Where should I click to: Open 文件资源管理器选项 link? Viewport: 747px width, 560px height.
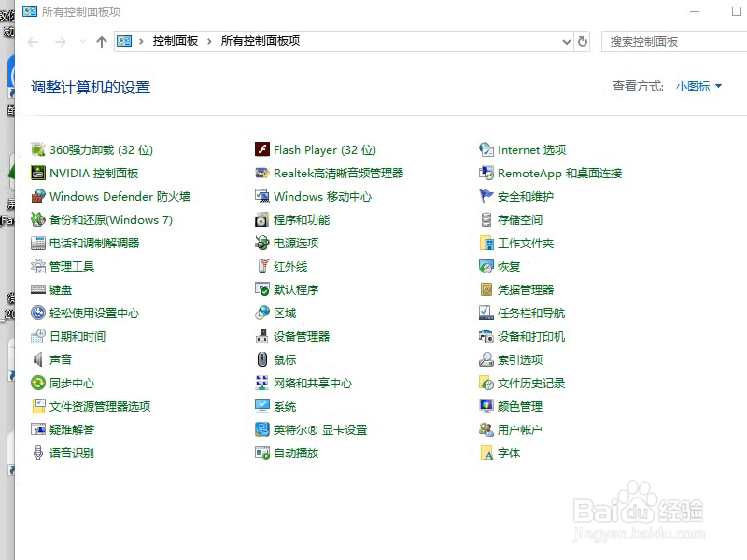[100, 406]
